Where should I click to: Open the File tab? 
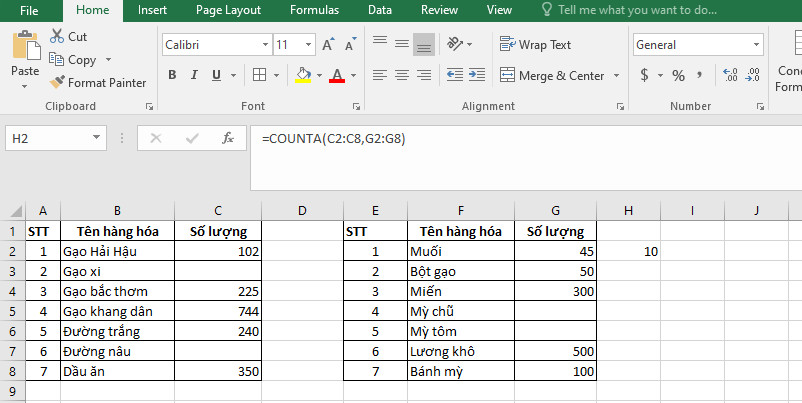pyautogui.click(x=29, y=10)
